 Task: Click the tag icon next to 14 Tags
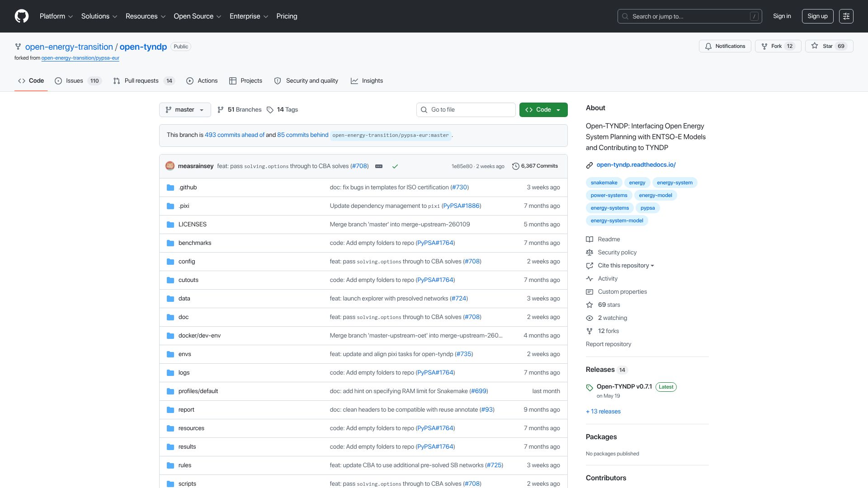[x=270, y=110]
